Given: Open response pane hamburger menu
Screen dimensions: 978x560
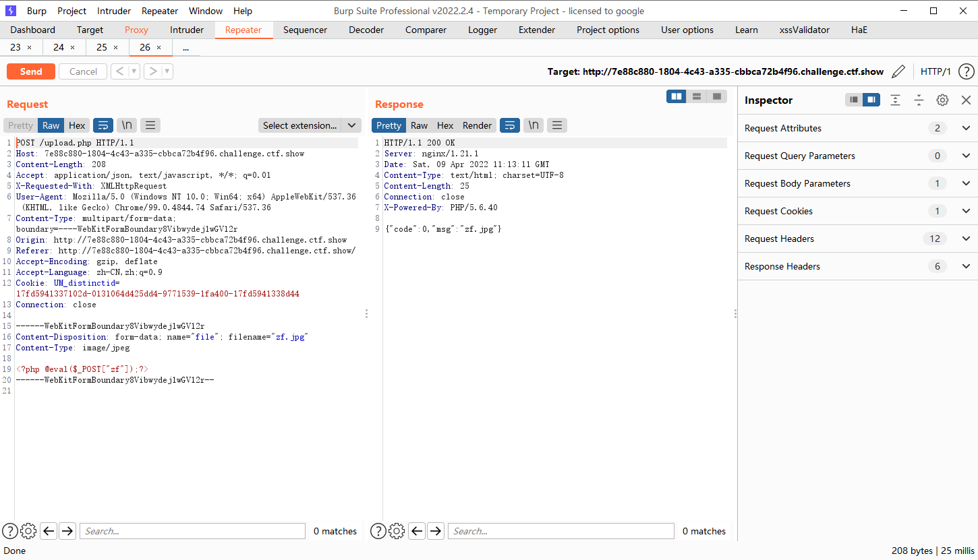Looking at the screenshot, I should coord(557,125).
